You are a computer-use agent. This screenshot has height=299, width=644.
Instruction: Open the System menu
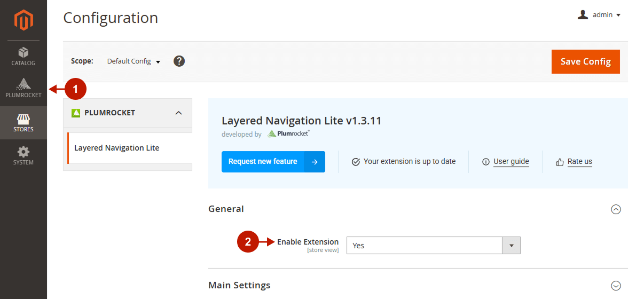click(23, 156)
